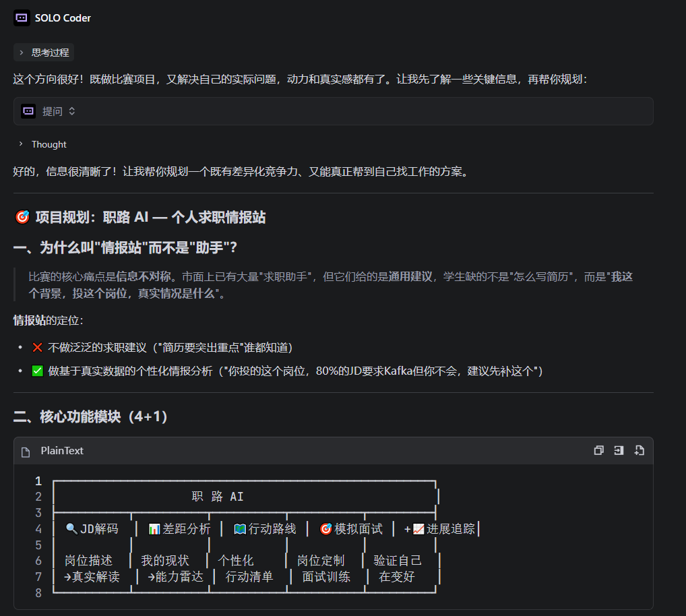Click the add-to-new-file icon
The width and height of the screenshot is (686, 616).
pyautogui.click(x=640, y=450)
